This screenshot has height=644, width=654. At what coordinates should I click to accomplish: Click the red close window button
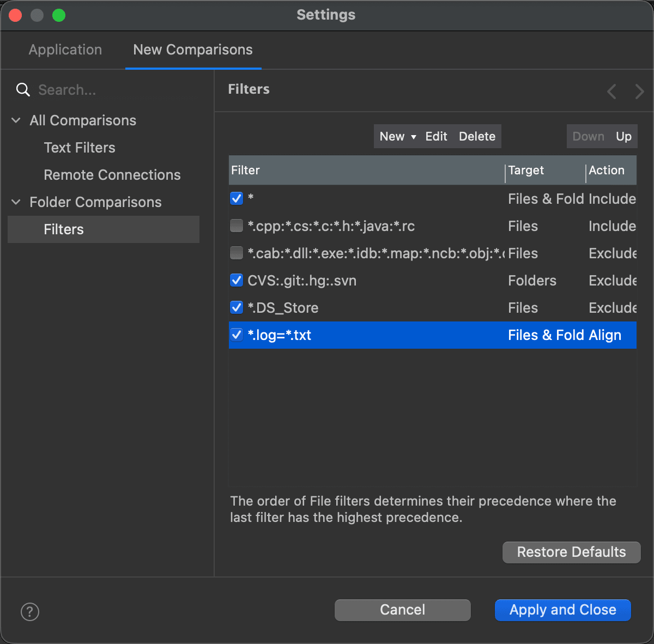(x=15, y=15)
